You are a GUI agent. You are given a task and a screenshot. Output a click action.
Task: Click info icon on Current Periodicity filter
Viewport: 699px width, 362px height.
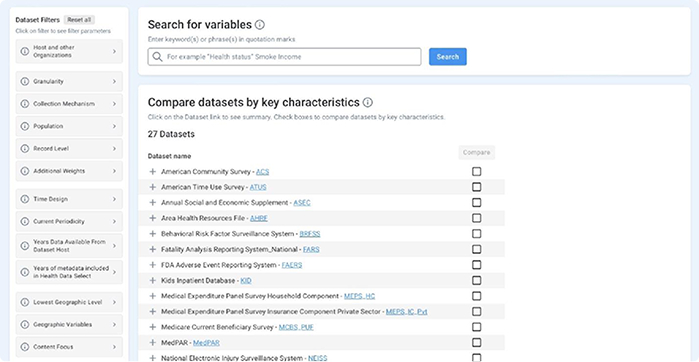pyautogui.click(x=25, y=222)
